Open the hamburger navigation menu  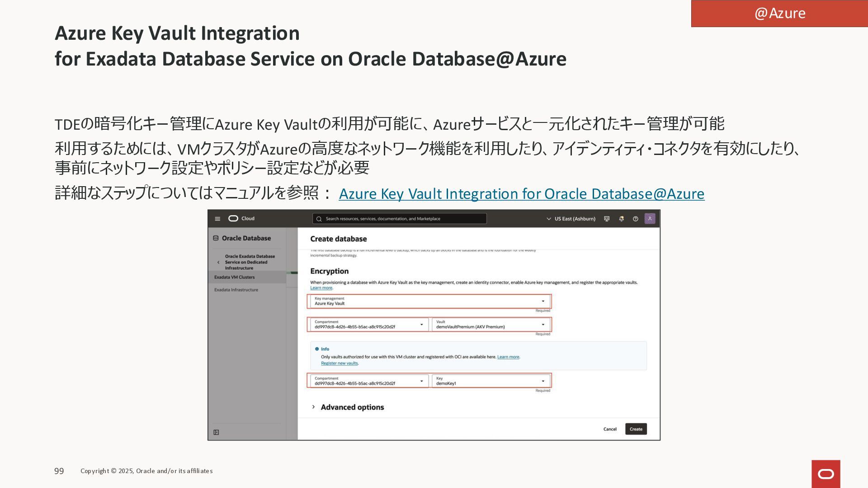[x=217, y=219]
